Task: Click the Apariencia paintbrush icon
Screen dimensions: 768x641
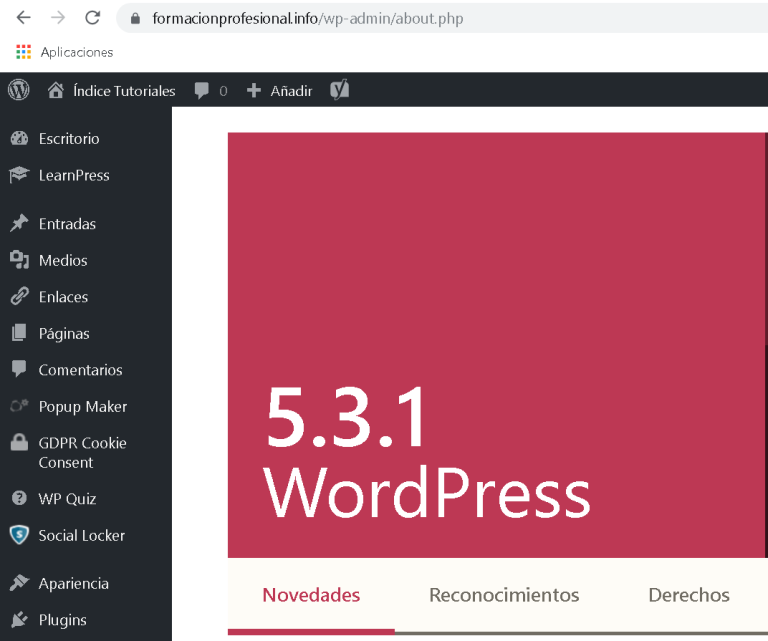Action: coord(19,583)
